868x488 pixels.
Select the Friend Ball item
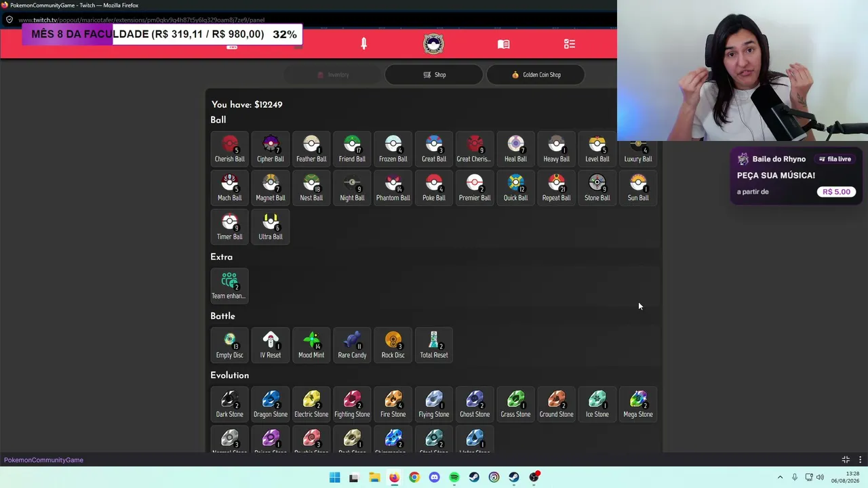tap(352, 149)
